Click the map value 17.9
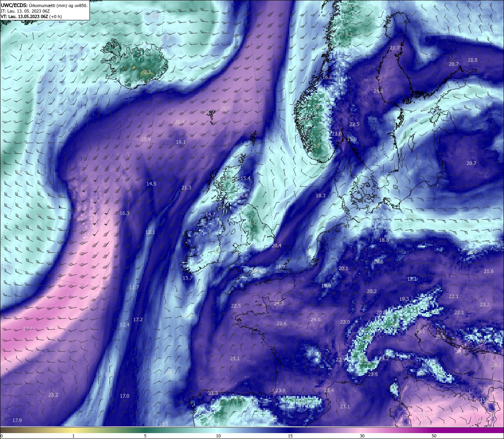Screen dimensions: 504x439 pos(17,420)
